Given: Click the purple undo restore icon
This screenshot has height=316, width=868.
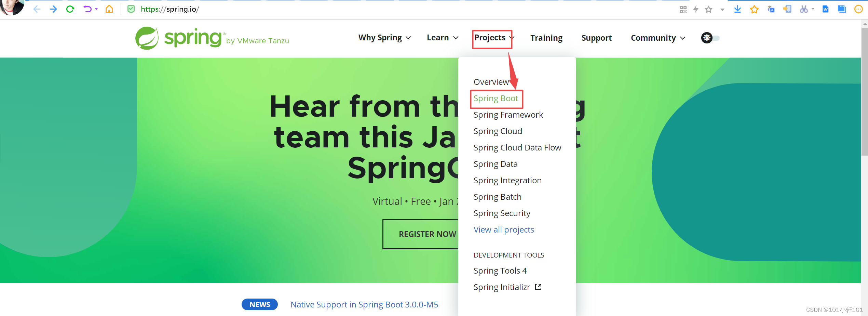Looking at the screenshot, I should (x=87, y=9).
